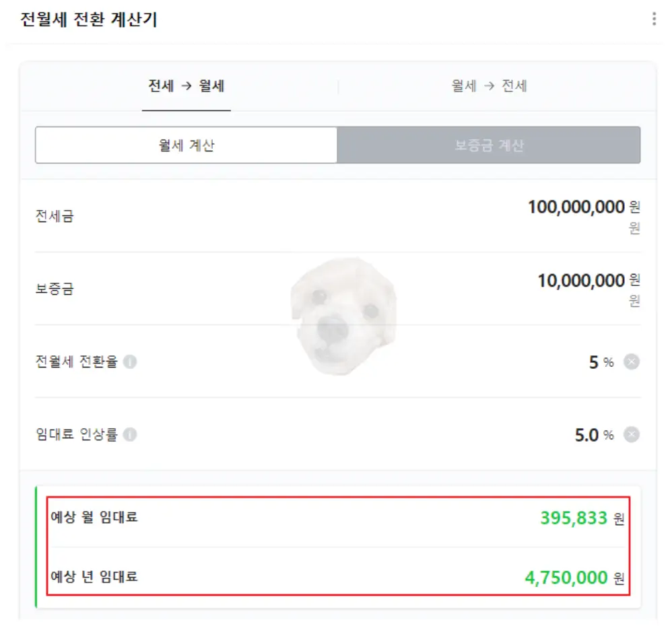Click the red-bordered results box
Image resolution: width=672 pixels, height=626 pixels.
pyautogui.click(x=337, y=548)
